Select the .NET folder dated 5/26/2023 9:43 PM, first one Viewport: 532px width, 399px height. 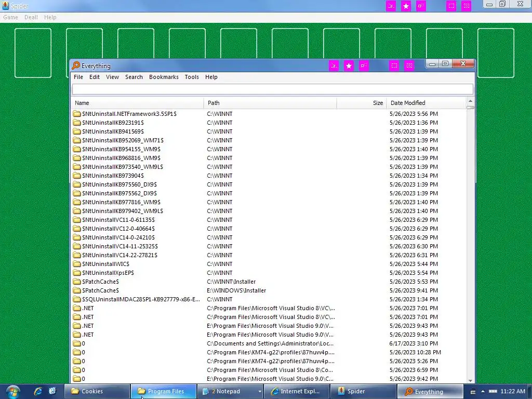pyautogui.click(x=88, y=325)
